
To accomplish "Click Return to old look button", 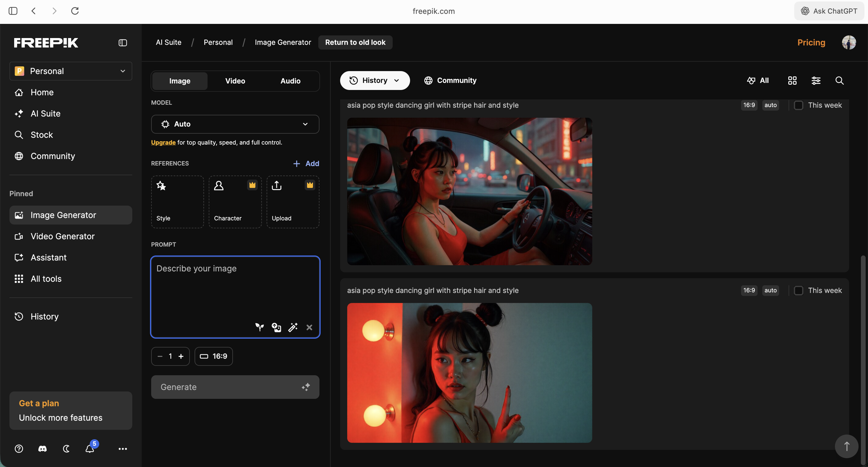I will 355,42.
